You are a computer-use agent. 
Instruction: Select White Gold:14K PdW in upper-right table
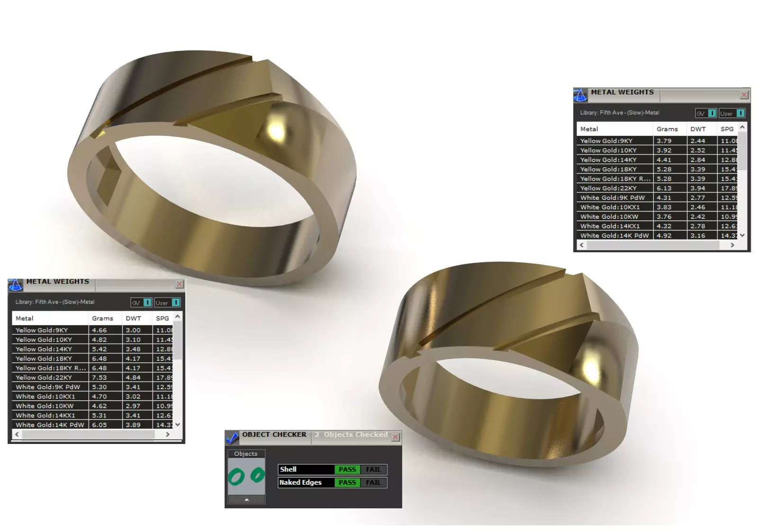(657, 235)
